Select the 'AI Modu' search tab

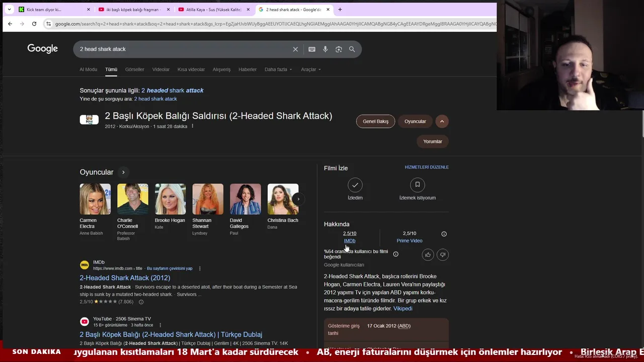[x=88, y=69]
